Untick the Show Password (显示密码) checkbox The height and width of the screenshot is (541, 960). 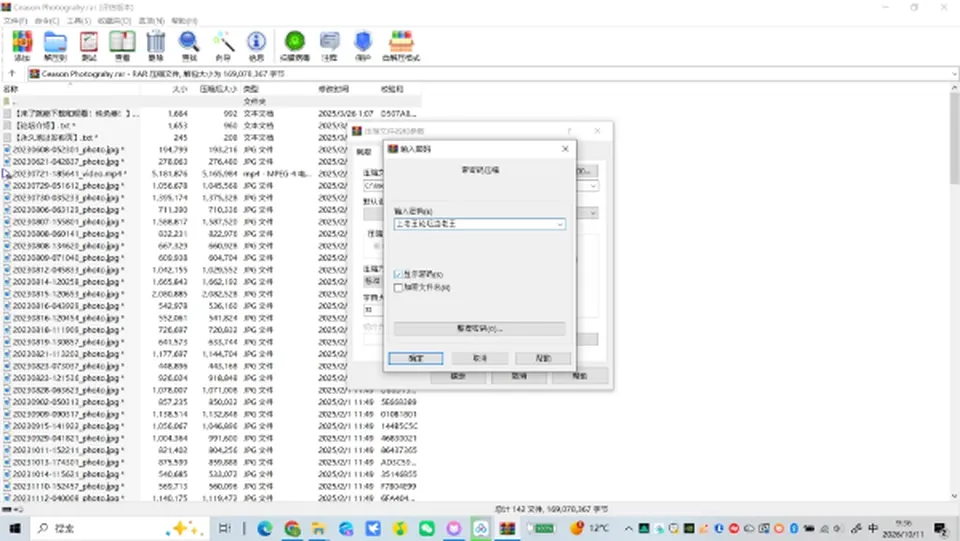(399, 274)
